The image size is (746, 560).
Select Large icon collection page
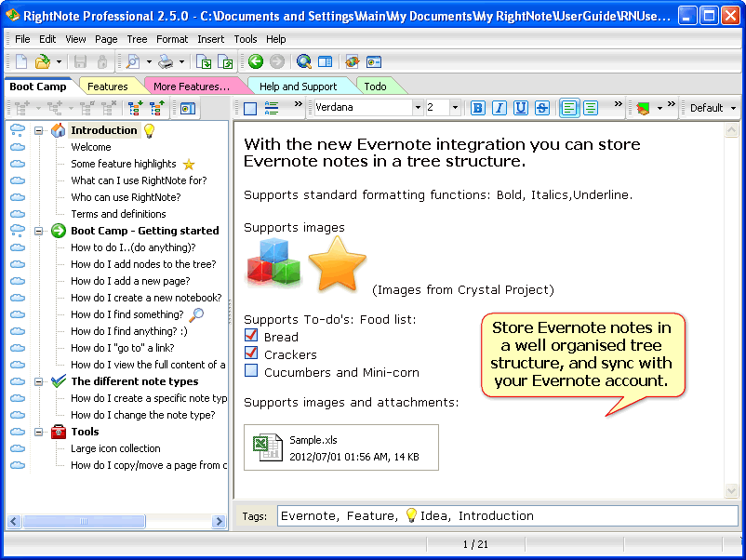[x=115, y=448]
